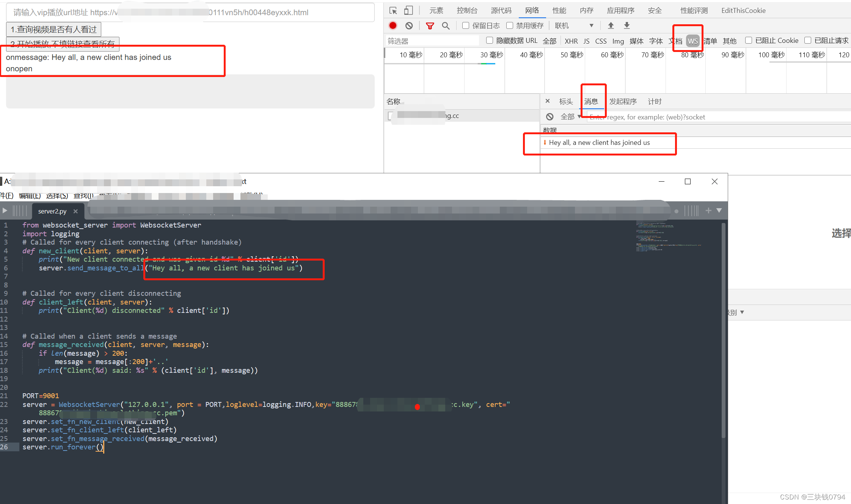Screen dimensions: 851x504
Task: Select the Hey all message row
Action: click(696, 143)
